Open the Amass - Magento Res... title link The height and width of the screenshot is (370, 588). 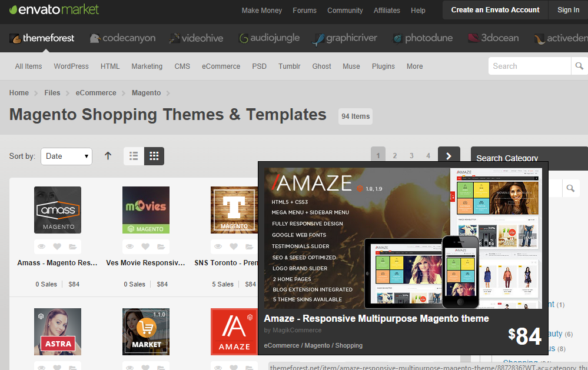57,263
